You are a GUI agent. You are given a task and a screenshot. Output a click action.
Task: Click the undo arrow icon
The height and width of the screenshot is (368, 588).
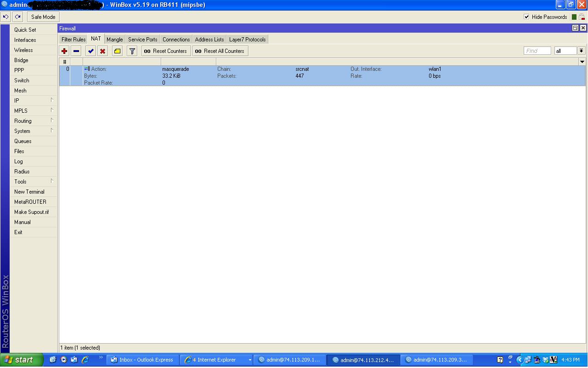click(6, 17)
